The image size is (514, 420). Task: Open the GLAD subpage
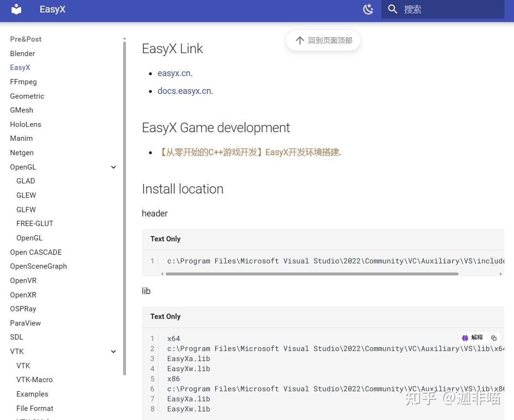[x=25, y=181]
